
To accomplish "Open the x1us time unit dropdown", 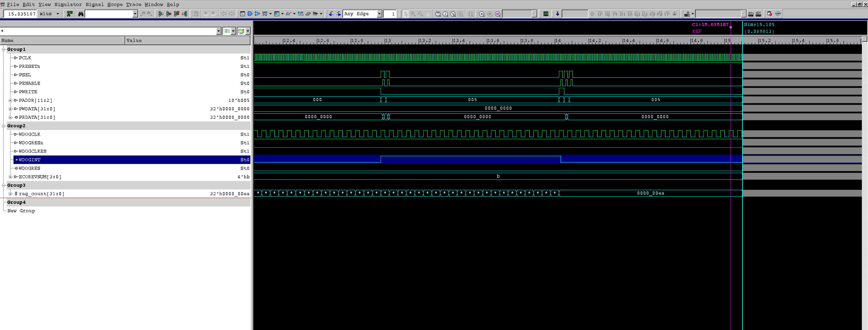I will pos(58,14).
